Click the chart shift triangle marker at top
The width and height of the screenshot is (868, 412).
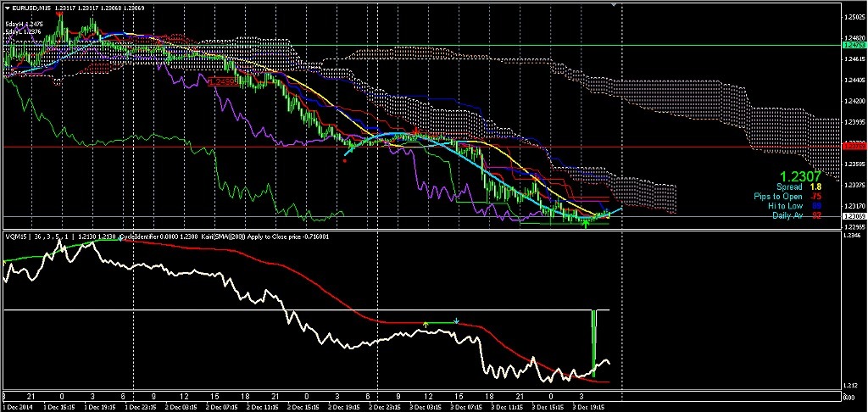pos(614,4)
